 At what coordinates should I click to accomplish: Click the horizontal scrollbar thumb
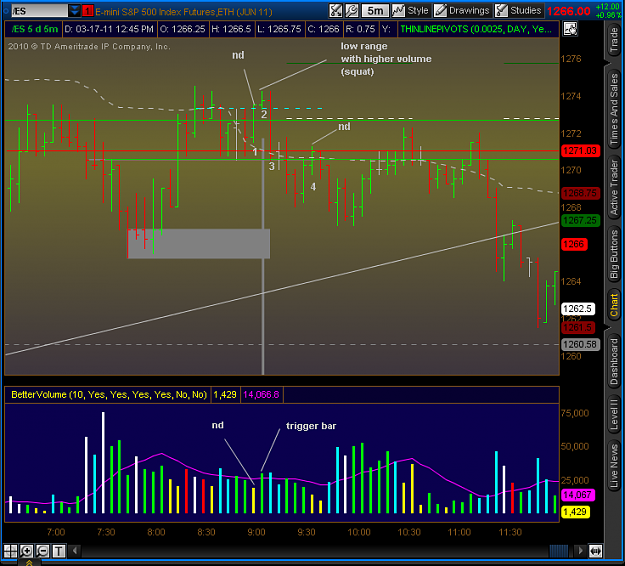pos(559,551)
